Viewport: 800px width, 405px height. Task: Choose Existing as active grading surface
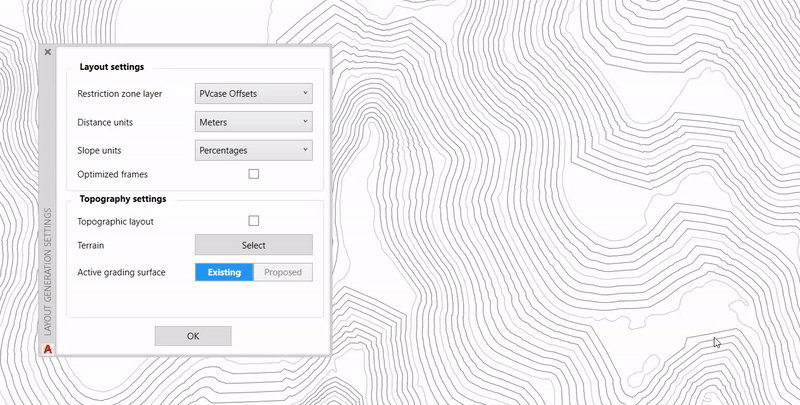(x=224, y=272)
